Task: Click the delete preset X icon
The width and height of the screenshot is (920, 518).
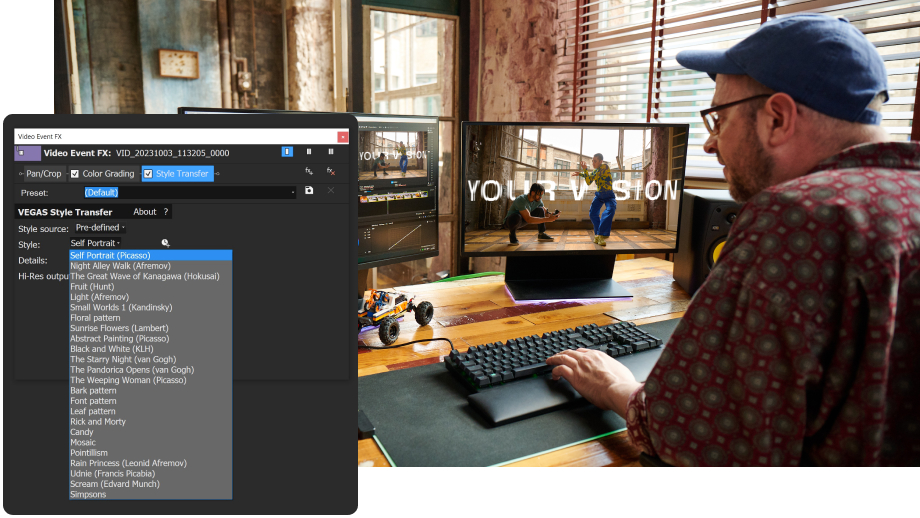Action: coord(331,191)
